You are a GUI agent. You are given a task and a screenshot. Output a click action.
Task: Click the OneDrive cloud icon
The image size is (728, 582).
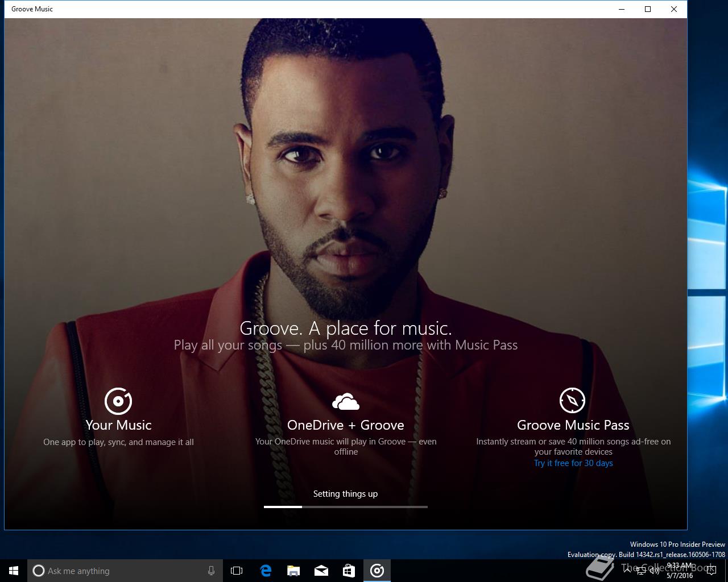(346, 401)
